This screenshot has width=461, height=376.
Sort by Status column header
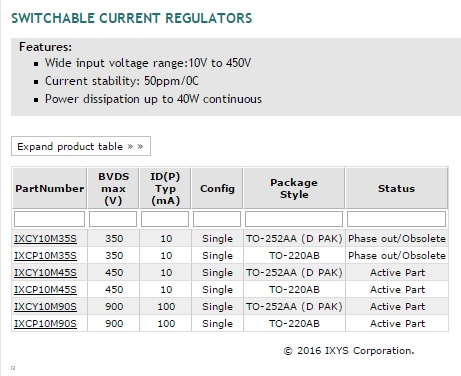tap(397, 188)
